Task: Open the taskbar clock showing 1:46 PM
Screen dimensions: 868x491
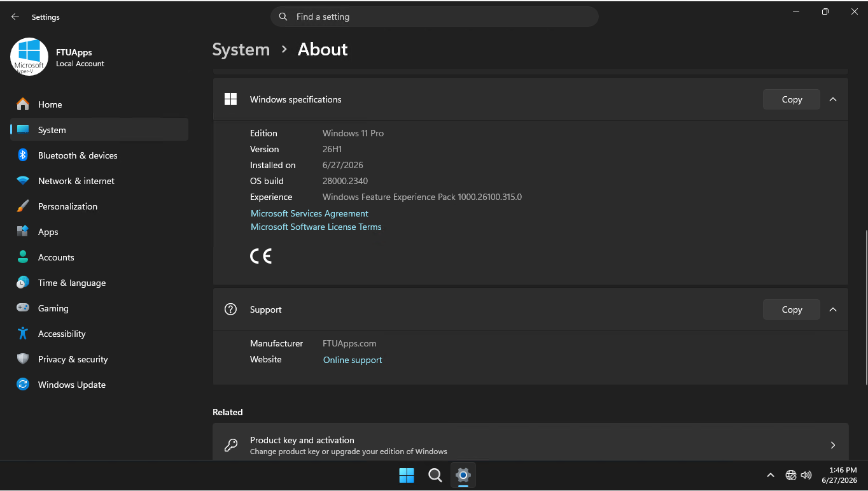Action: coord(839,475)
